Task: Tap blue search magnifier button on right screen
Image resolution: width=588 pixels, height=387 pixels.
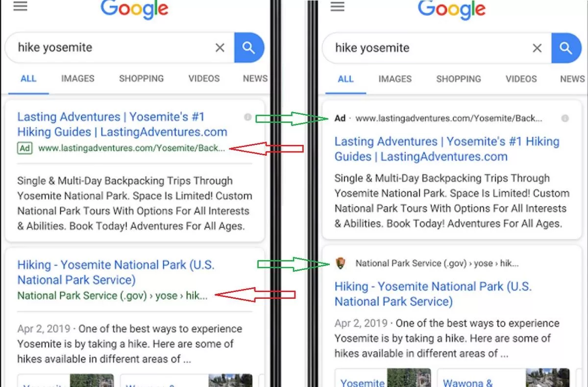Action: [566, 48]
